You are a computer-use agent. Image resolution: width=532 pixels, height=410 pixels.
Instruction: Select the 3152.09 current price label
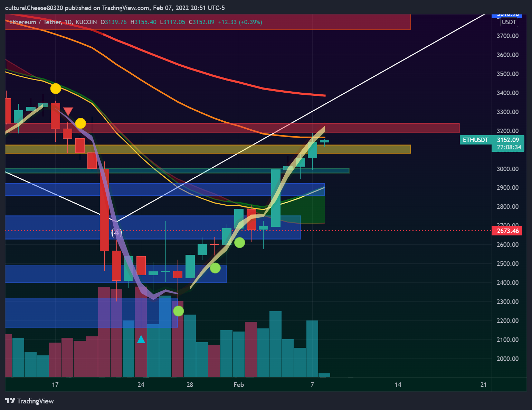[508, 140]
